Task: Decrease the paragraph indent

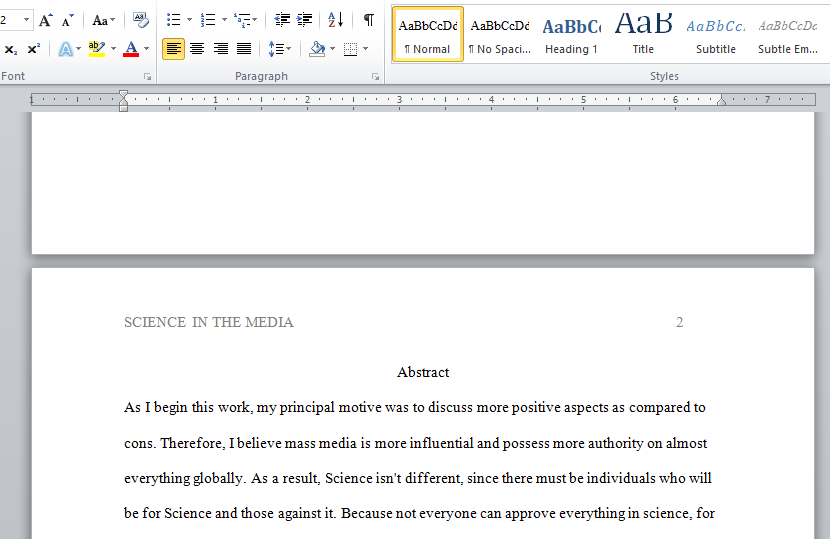Action: click(282, 21)
